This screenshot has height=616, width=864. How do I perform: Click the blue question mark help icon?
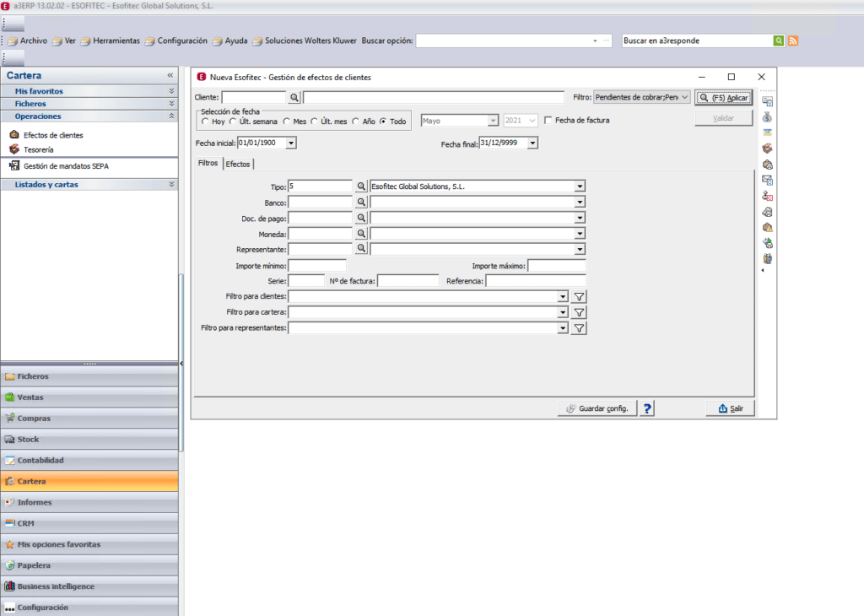pos(647,408)
